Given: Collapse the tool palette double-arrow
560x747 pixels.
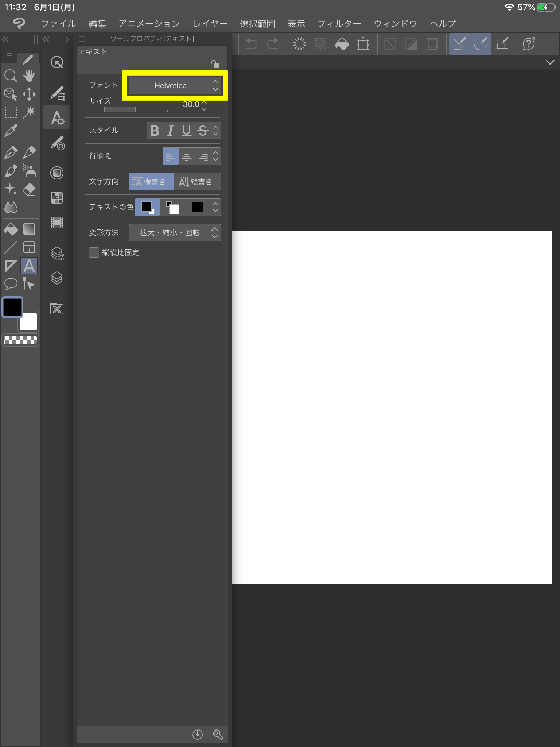Looking at the screenshot, I should point(5,39).
